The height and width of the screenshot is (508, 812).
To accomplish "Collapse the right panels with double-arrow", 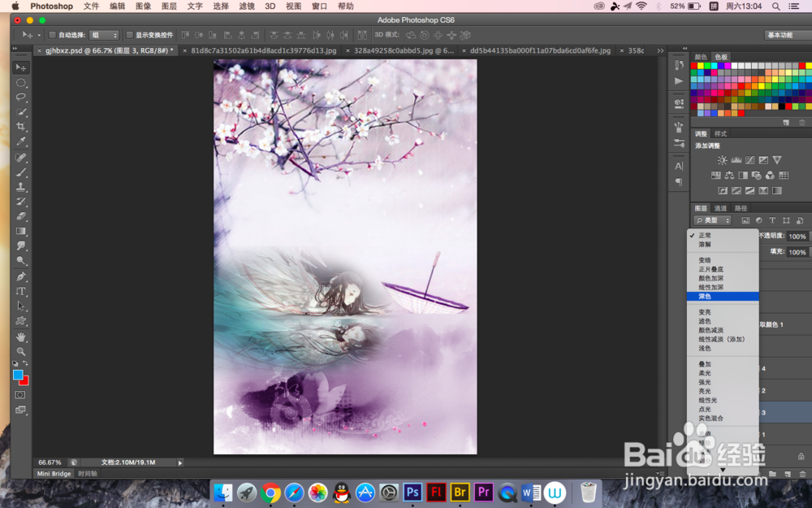I will click(685, 48).
